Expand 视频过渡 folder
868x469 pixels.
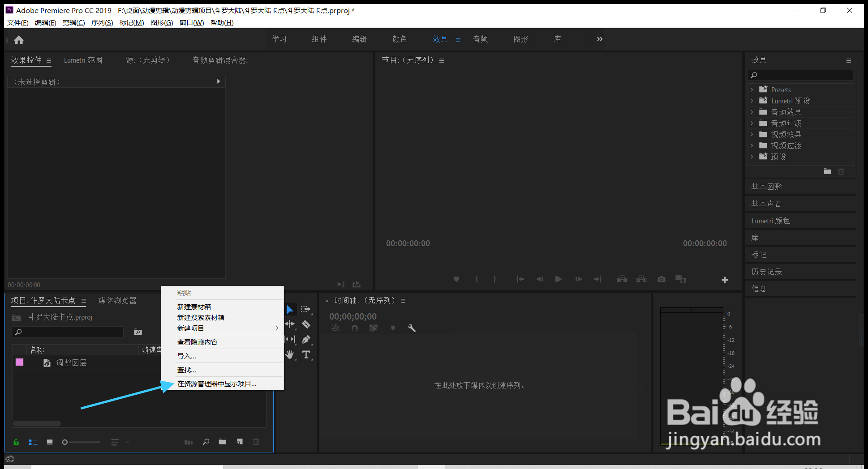752,145
